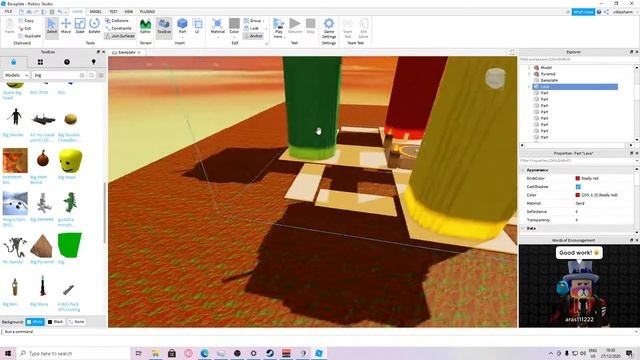Screen dimensions: 640x360
Task: Open the UI insert button
Action: (197, 26)
